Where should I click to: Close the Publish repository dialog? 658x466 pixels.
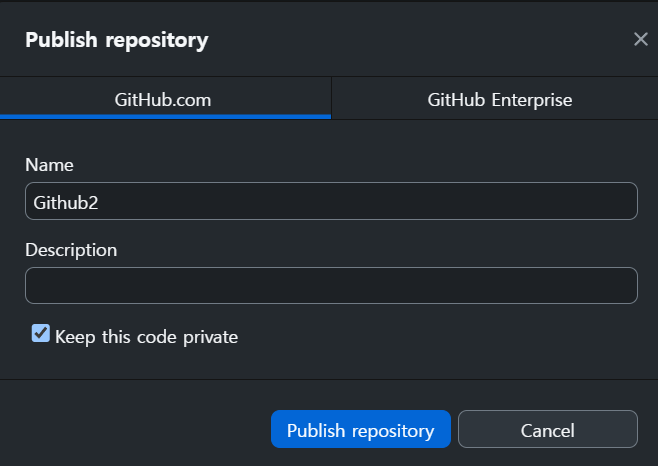point(640,40)
